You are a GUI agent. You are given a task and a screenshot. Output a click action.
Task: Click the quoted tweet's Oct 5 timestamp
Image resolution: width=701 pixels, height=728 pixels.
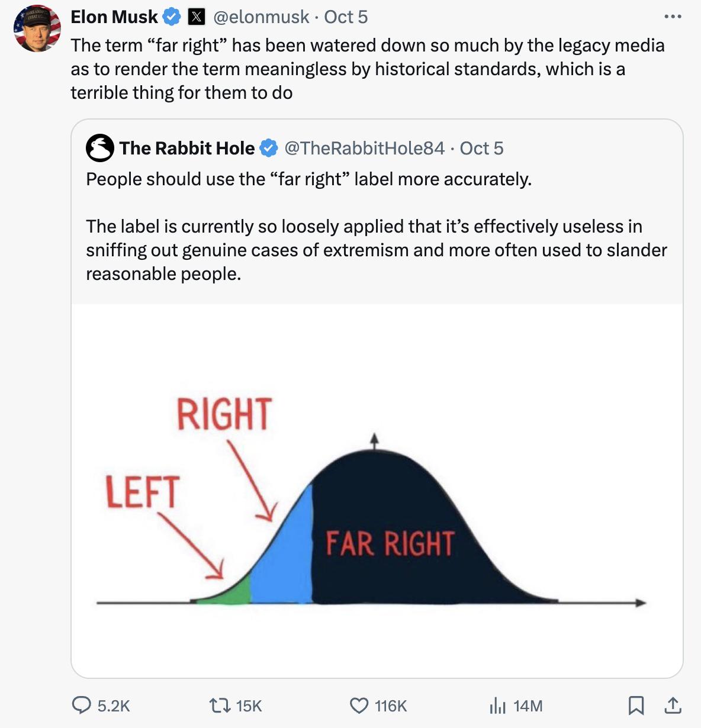481,148
